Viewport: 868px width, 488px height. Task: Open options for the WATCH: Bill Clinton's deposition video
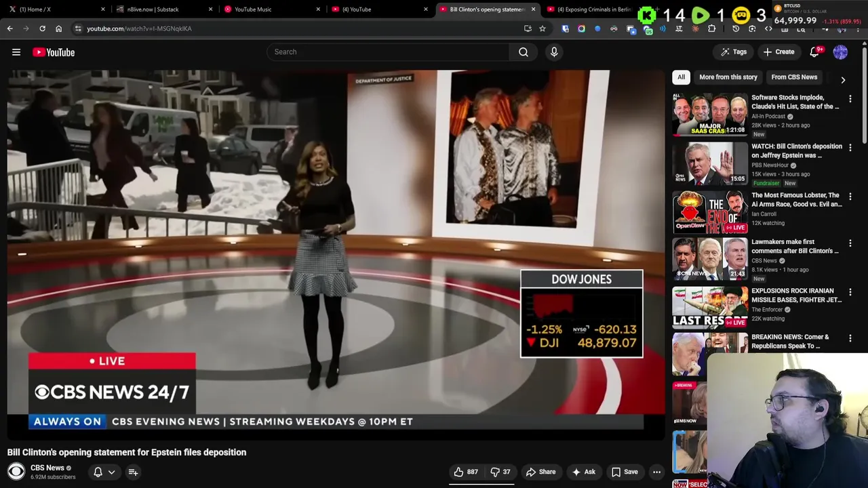click(850, 148)
